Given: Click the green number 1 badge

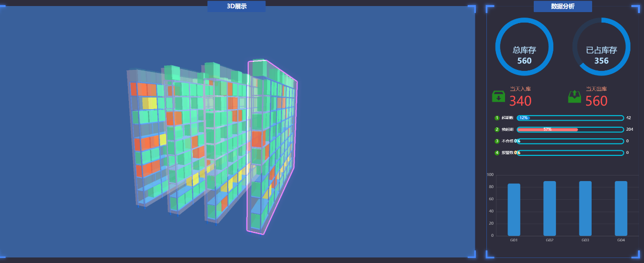Looking at the screenshot, I should [x=497, y=118].
